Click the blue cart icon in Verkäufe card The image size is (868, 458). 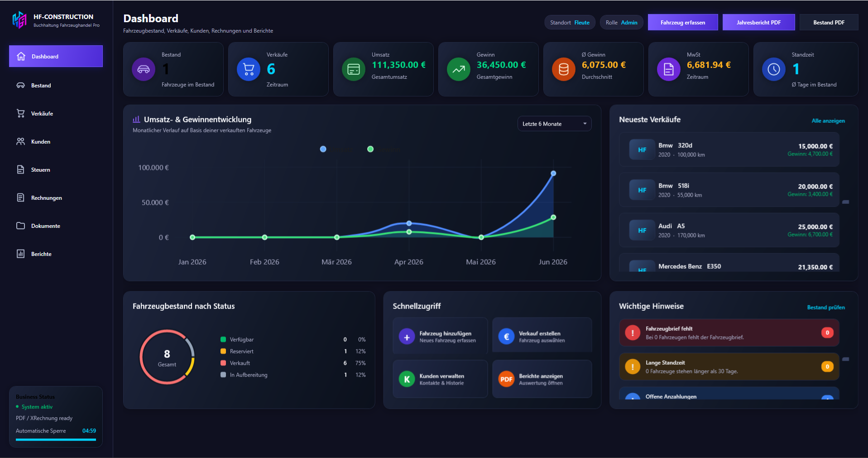coord(249,69)
